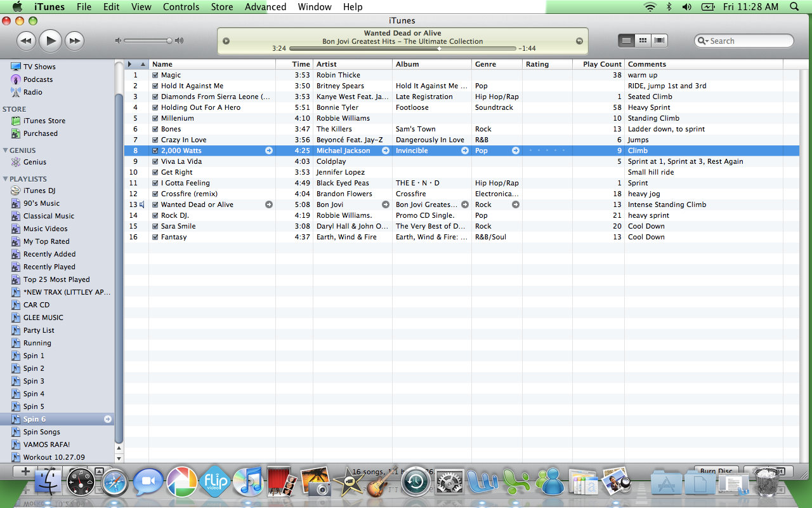Click the Next track fast-forward button

tap(74, 41)
